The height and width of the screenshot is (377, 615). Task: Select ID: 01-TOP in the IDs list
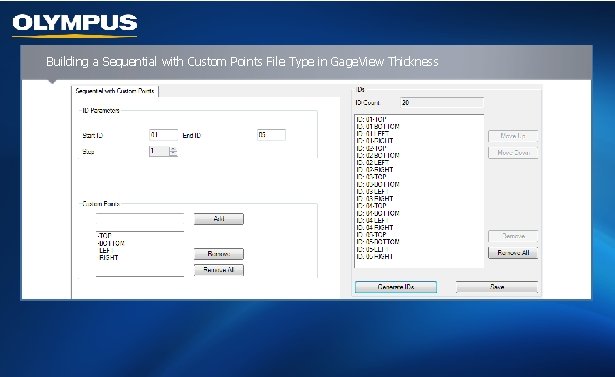[x=372, y=119]
